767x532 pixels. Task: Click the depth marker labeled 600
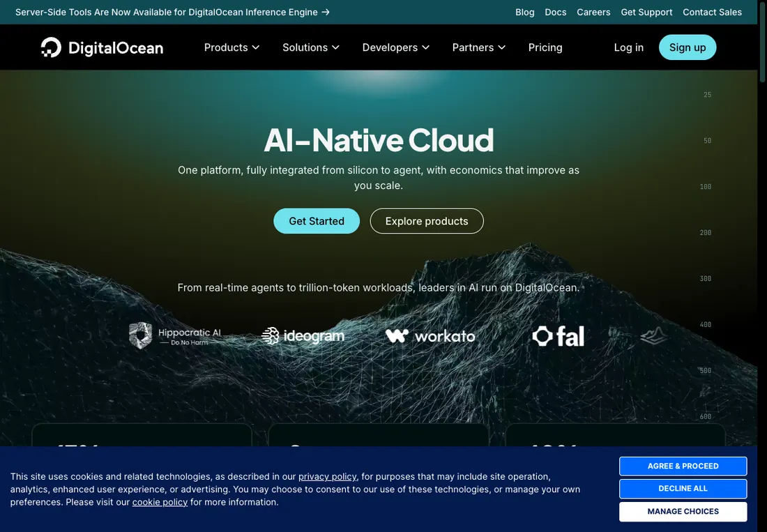pyautogui.click(x=706, y=416)
